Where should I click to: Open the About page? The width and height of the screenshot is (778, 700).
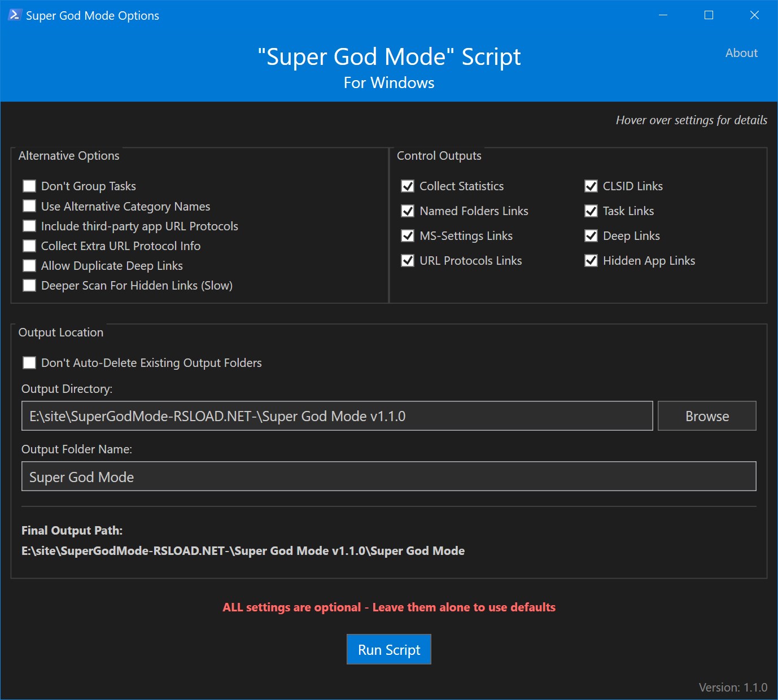(x=741, y=53)
